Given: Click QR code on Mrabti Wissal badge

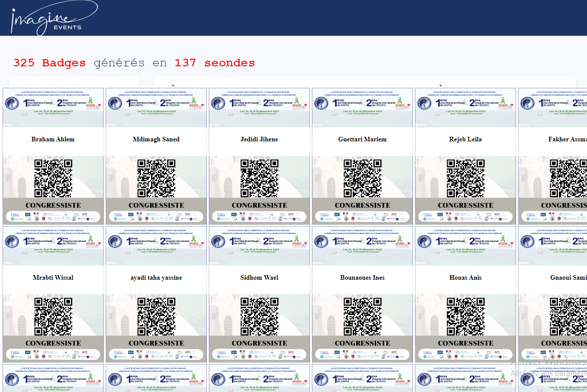Looking at the screenshot, I should point(53,316).
